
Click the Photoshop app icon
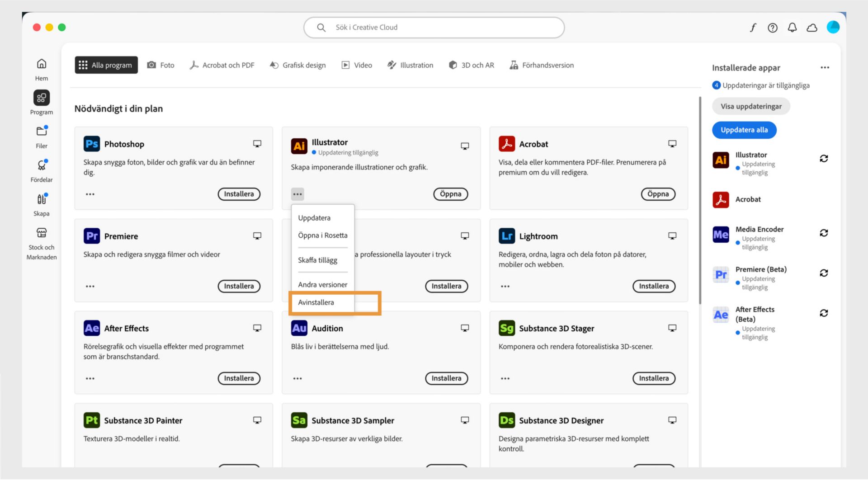tap(92, 144)
